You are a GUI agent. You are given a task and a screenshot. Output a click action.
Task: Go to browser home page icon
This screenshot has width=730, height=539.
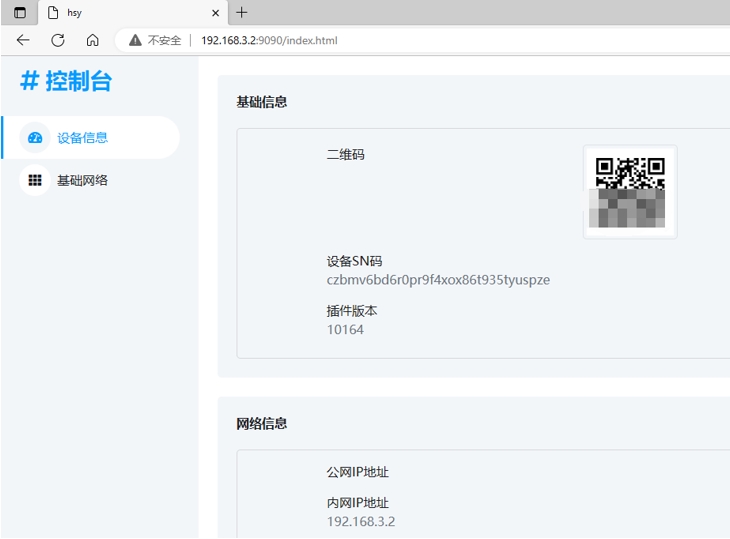(x=93, y=40)
